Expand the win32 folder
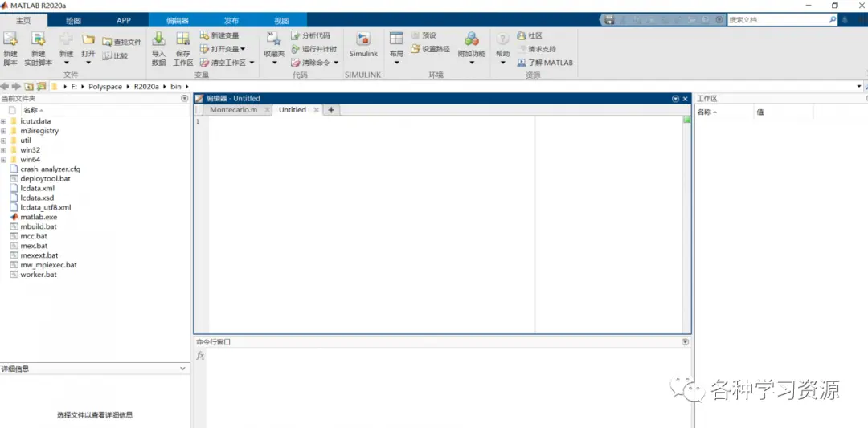Viewport: 868px width, 428px height. tap(4, 150)
